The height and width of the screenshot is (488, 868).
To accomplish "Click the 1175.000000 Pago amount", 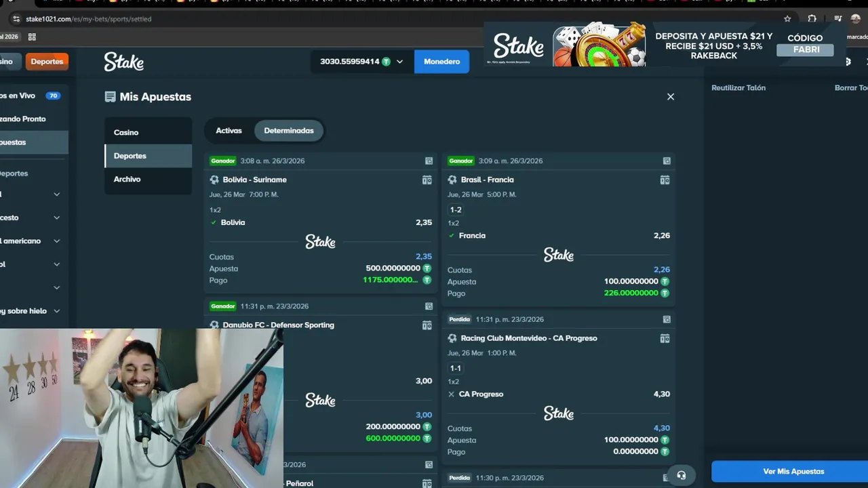I will click(x=391, y=280).
